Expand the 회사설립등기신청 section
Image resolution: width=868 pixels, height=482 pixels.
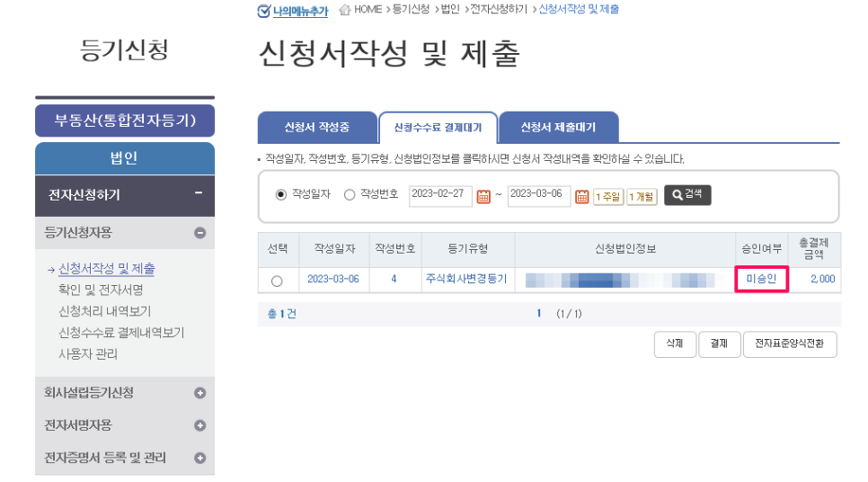pyautogui.click(x=199, y=393)
